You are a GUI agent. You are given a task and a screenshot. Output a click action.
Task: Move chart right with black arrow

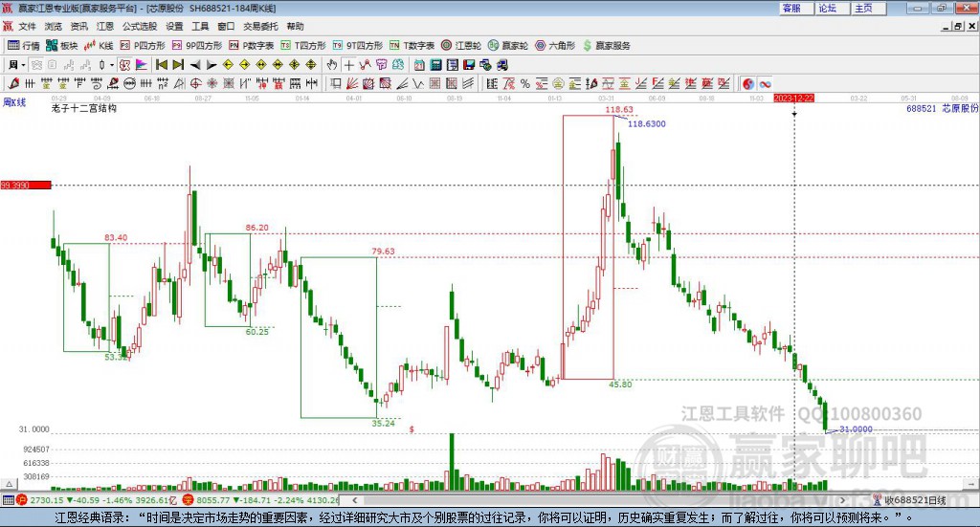[212, 65]
